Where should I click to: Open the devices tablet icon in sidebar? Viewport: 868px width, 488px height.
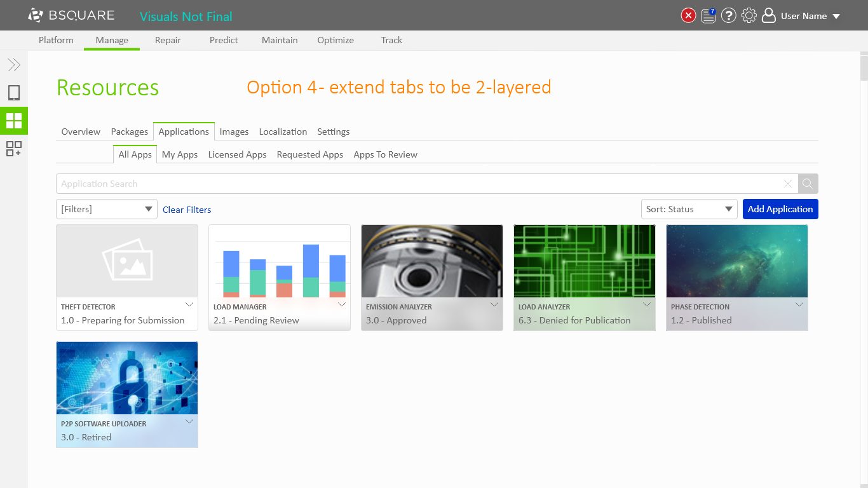(14, 93)
